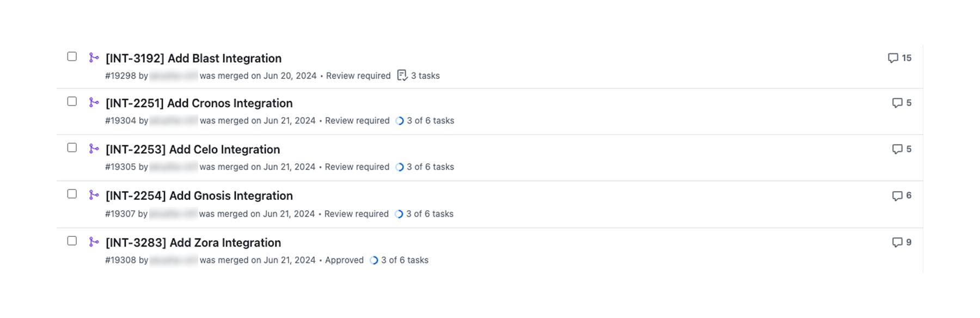980x318 pixels.
Task: Click the 3 tasks checklist icon
Action: [402, 76]
